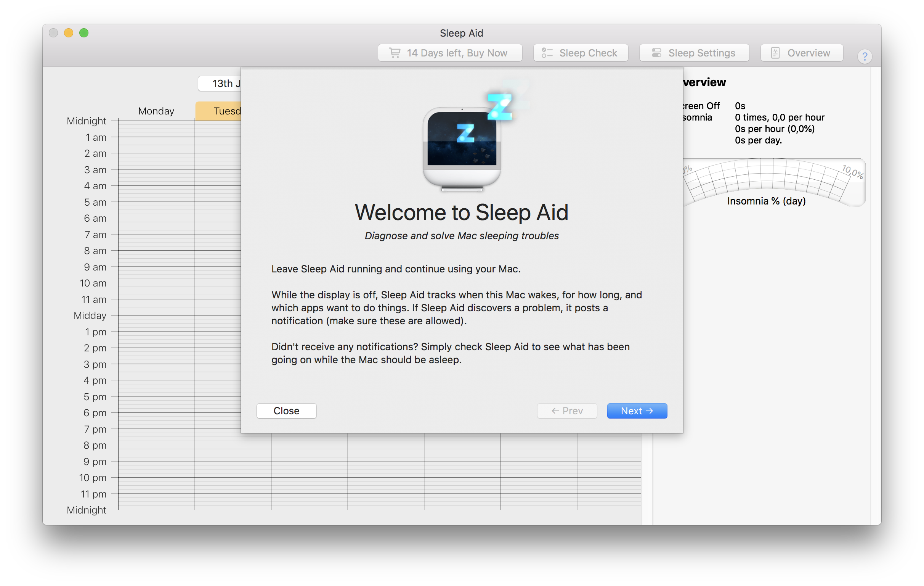Close the welcome dialog
Screen dimensions: 924x586
286,411
